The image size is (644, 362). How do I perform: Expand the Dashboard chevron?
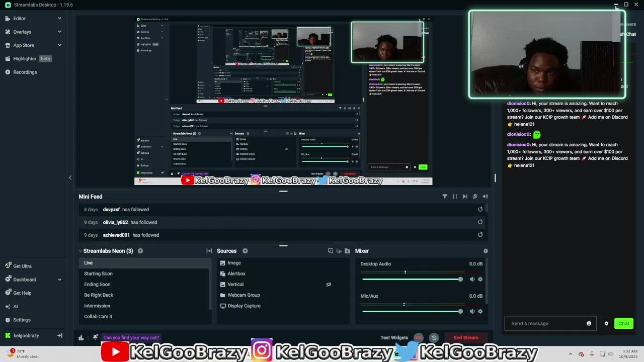59,280
